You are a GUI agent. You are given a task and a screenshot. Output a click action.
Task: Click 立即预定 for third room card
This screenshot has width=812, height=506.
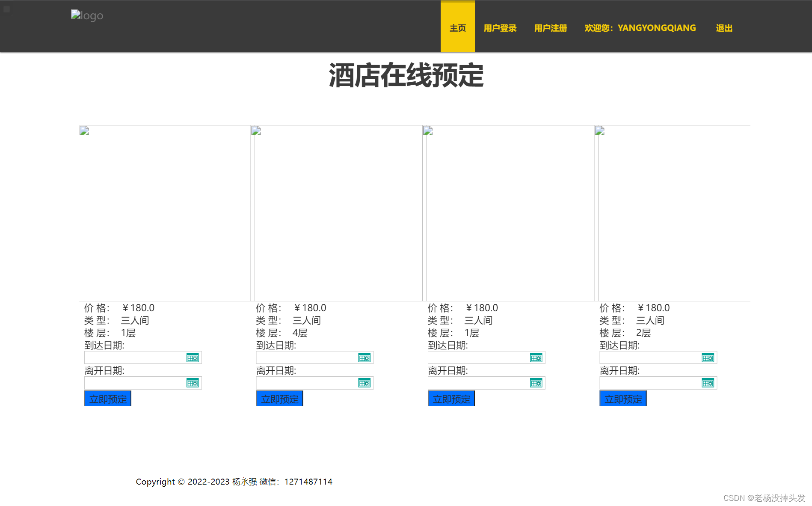(x=451, y=399)
